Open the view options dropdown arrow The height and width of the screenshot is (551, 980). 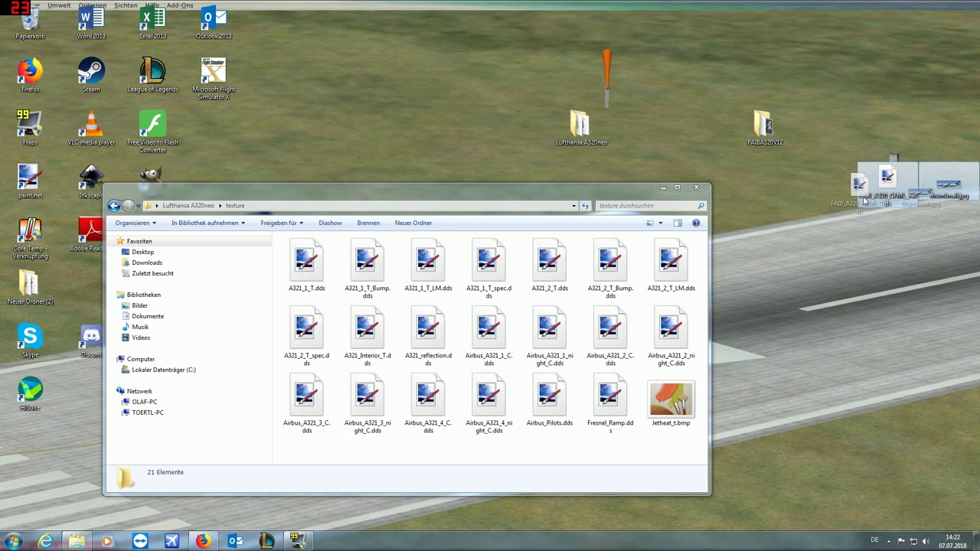661,223
